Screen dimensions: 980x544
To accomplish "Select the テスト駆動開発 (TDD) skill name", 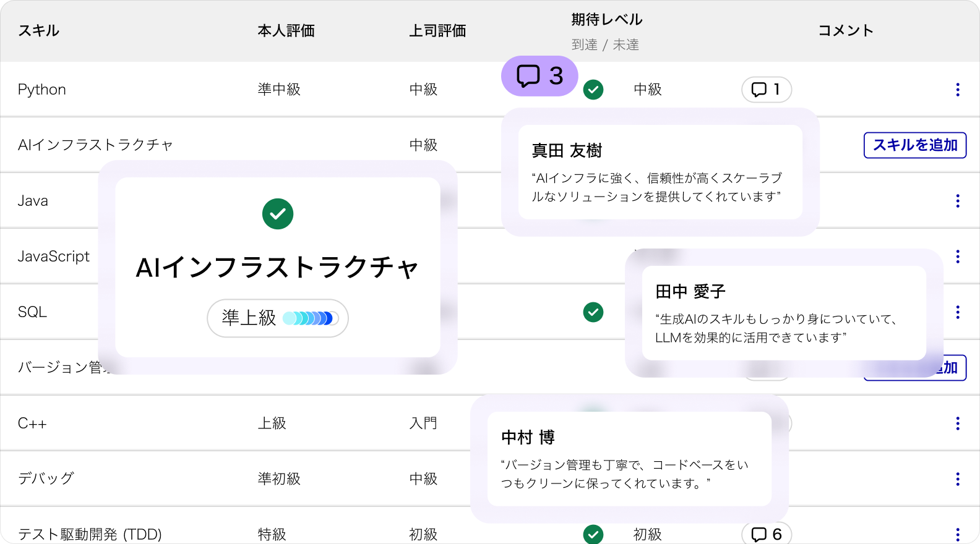I will (90, 535).
